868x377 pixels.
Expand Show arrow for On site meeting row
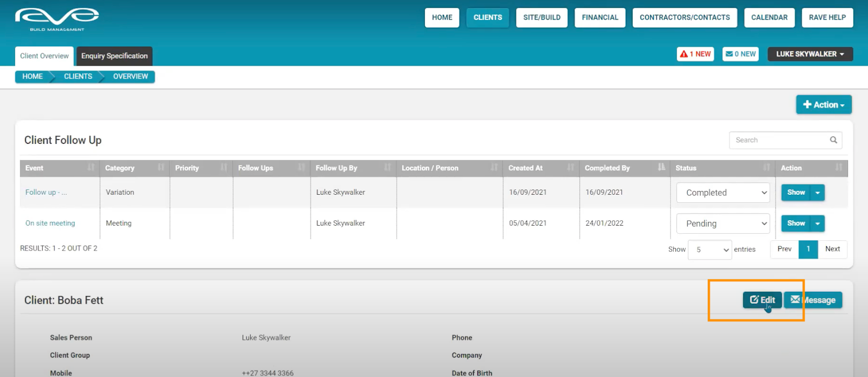pos(818,223)
